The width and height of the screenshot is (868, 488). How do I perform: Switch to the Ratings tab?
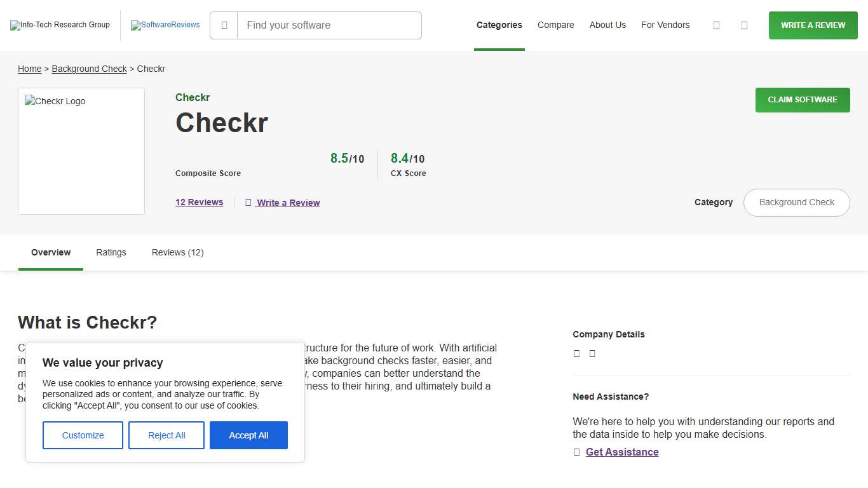[x=111, y=252]
